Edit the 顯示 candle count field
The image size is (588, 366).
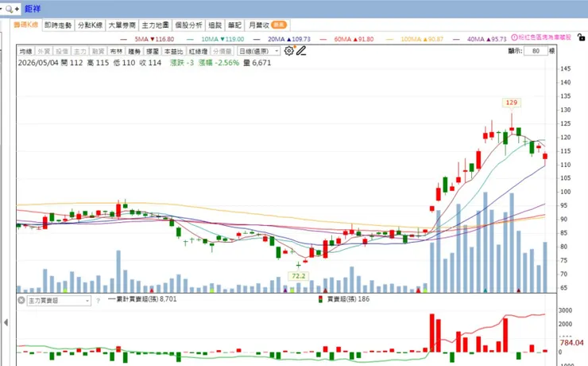[536, 51]
